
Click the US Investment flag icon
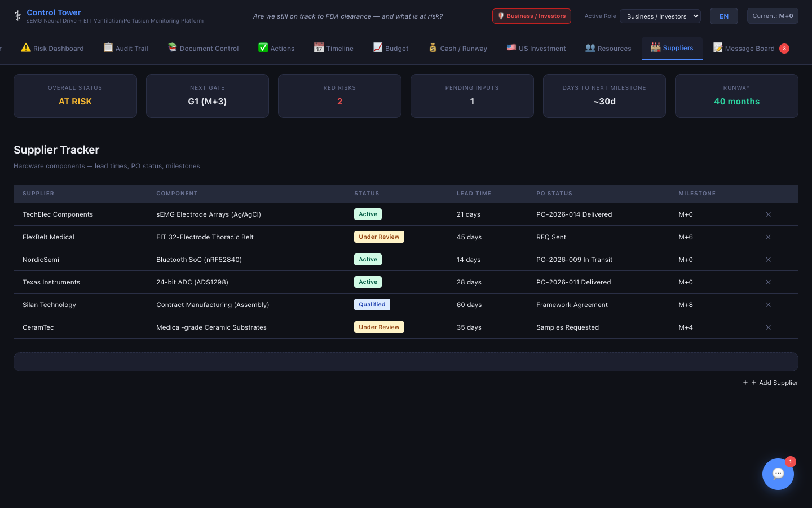click(x=511, y=48)
